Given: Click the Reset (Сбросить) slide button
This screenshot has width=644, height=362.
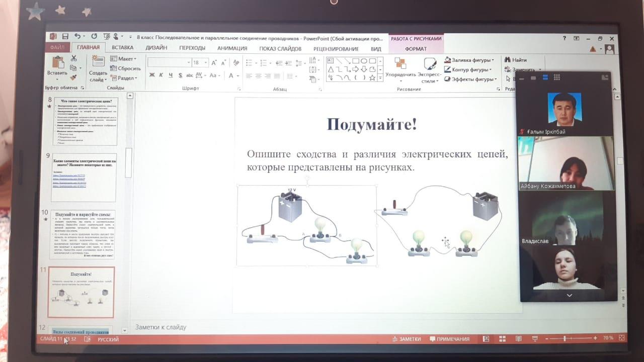Looking at the screenshot, I should coord(126,68).
